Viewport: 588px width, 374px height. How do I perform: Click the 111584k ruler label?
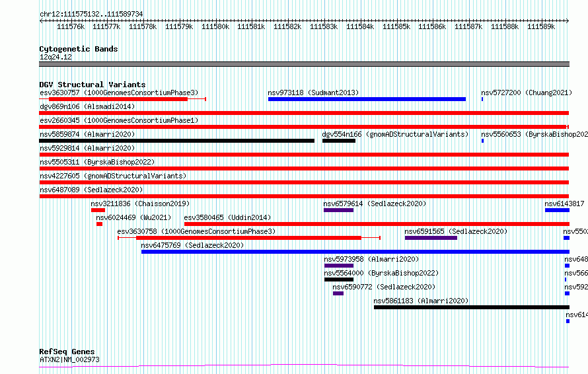(x=360, y=26)
